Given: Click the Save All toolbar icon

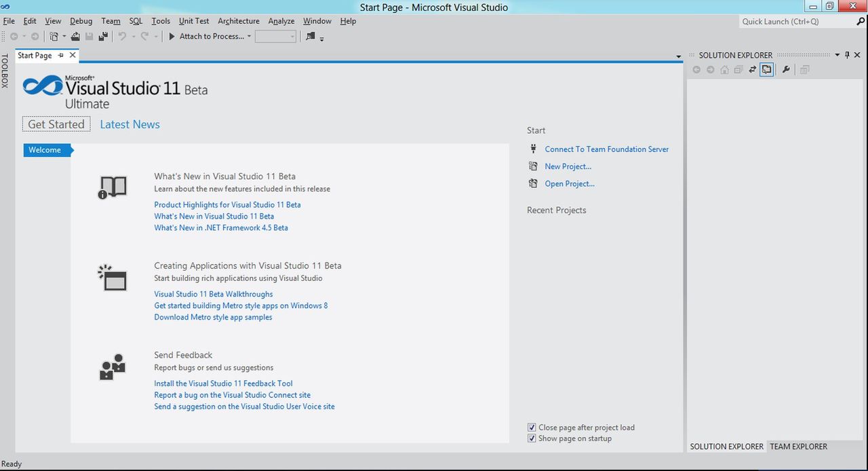Looking at the screenshot, I should 103,36.
